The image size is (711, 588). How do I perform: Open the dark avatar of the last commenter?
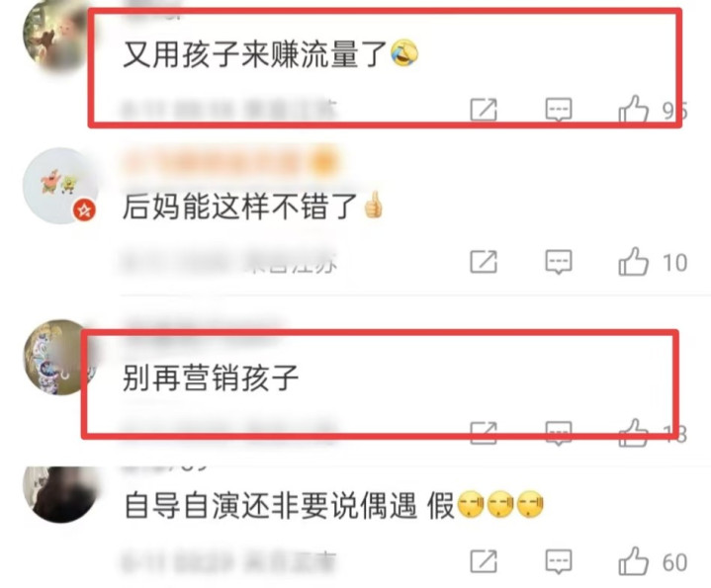point(60,495)
